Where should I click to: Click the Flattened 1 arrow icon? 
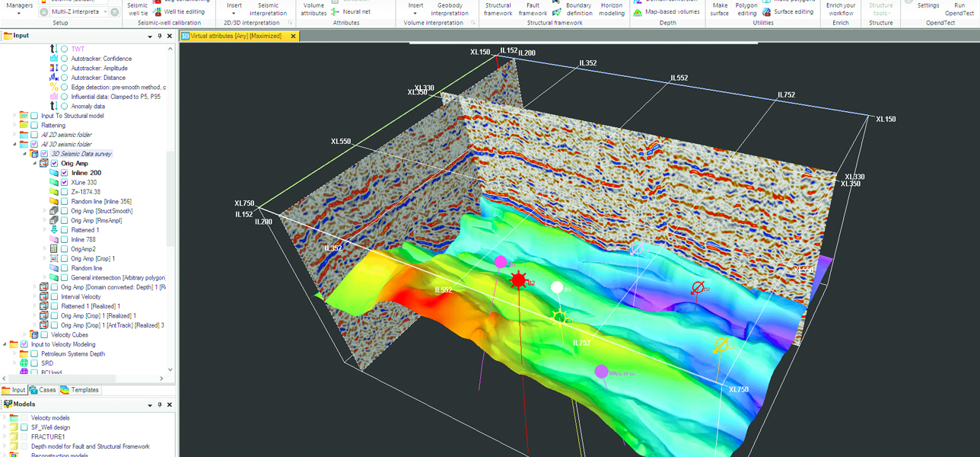point(54,230)
